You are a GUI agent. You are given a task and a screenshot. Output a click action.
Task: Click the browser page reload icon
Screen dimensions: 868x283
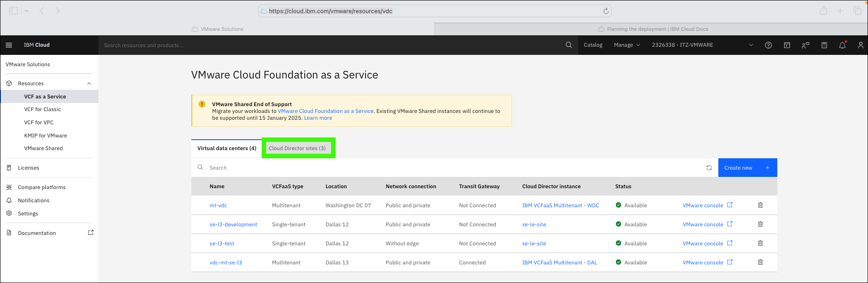pyautogui.click(x=605, y=11)
